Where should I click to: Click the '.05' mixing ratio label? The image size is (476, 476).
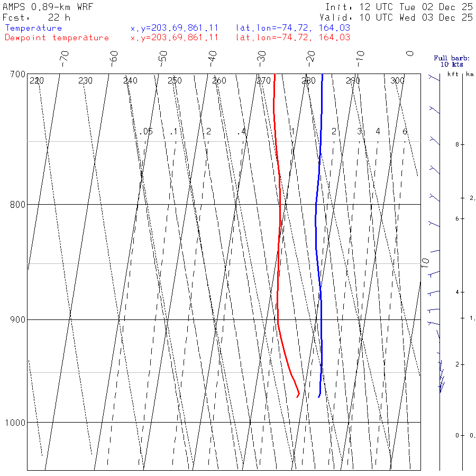point(147,132)
